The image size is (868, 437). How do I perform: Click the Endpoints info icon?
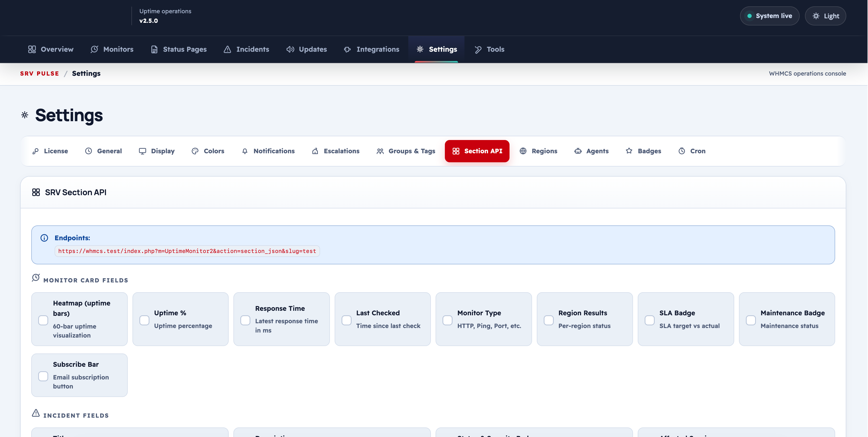coord(44,238)
